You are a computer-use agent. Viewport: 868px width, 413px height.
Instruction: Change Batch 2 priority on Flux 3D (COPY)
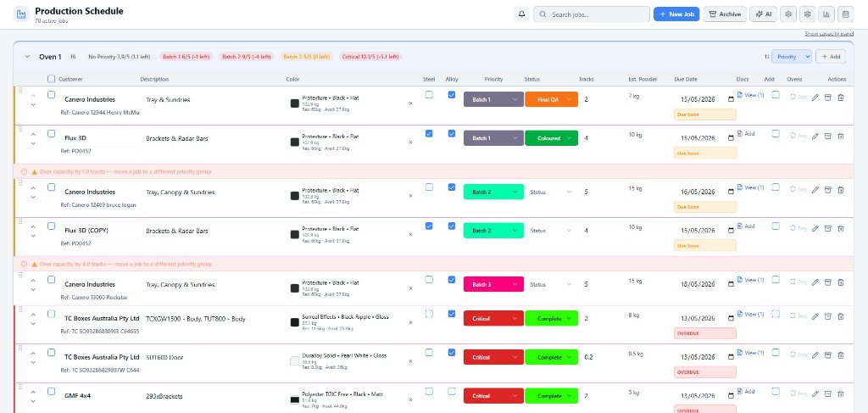tap(493, 231)
